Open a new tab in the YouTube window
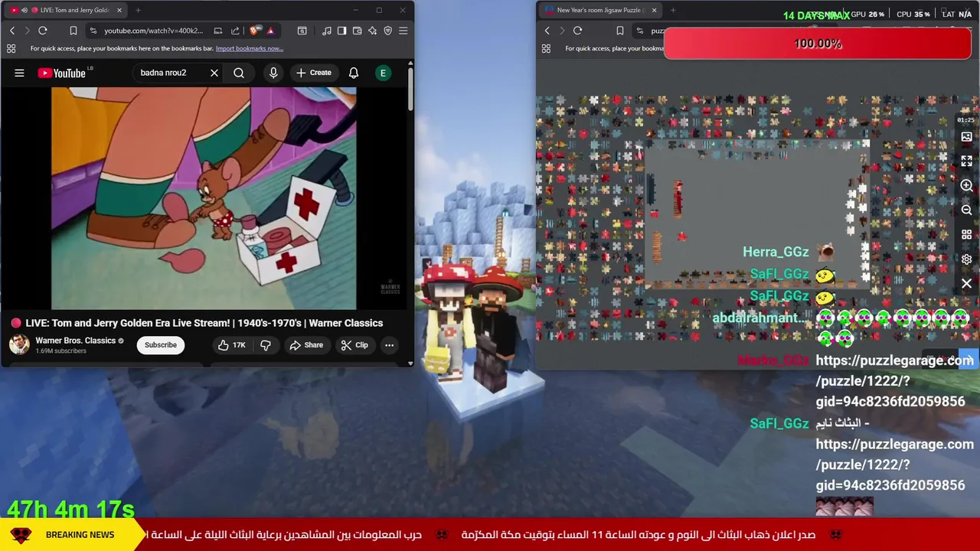Screen dimensions: 980x551 click(138, 10)
